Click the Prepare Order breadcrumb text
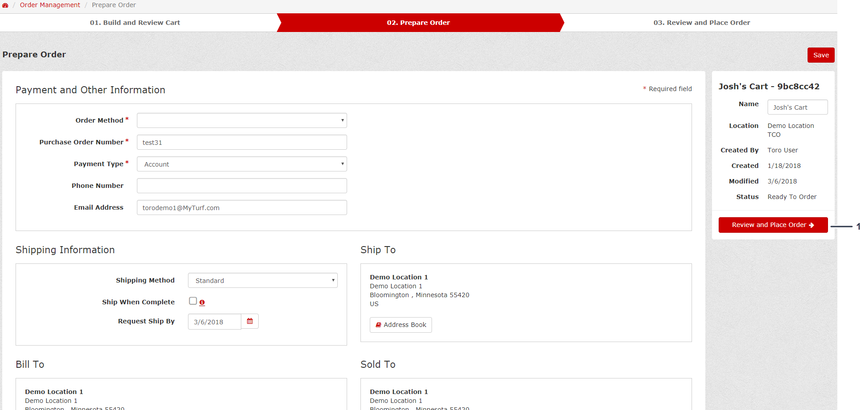868x410 pixels. [x=114, y=5]
